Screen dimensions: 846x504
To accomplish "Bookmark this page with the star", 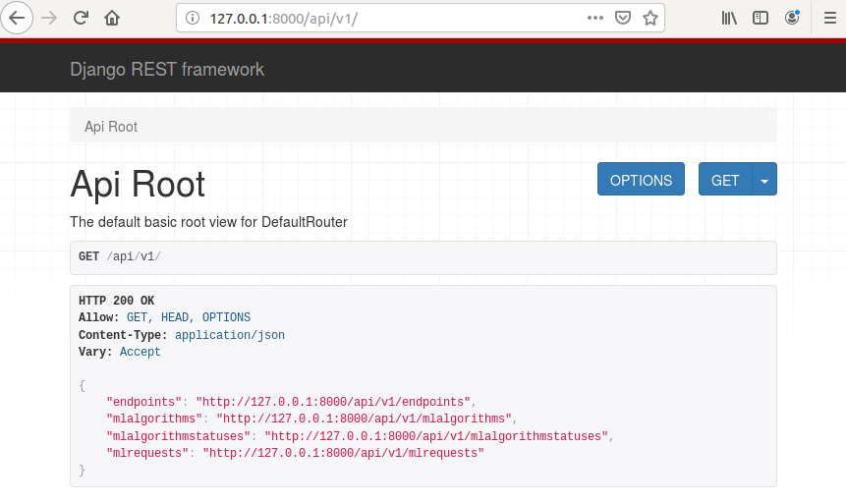I will (649, 18).
